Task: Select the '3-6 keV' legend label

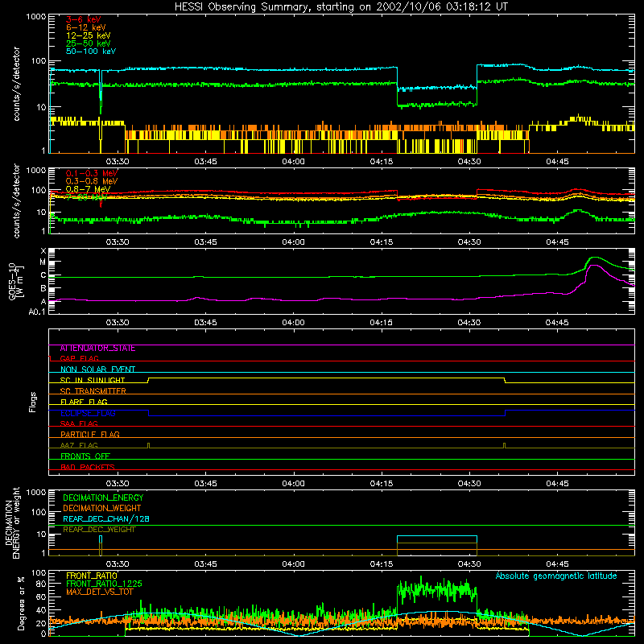Action: (x=84, y=19)
